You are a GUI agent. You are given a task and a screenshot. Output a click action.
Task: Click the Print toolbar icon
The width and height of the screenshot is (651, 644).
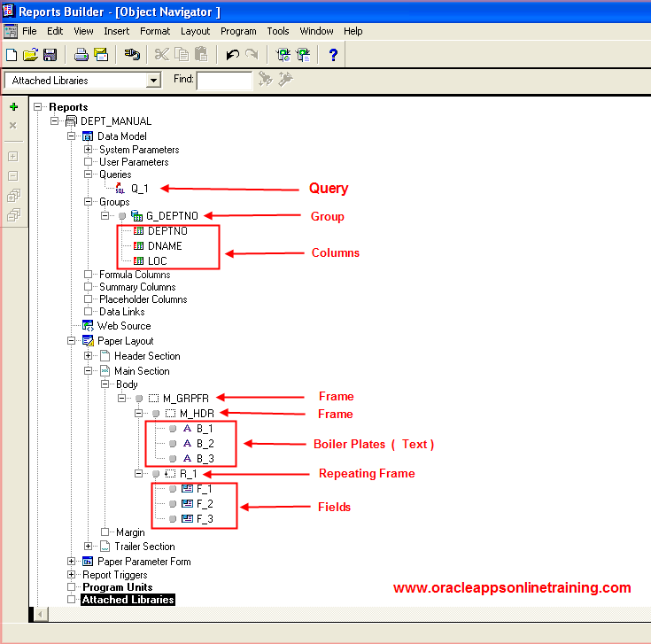(x=81, y=55)
